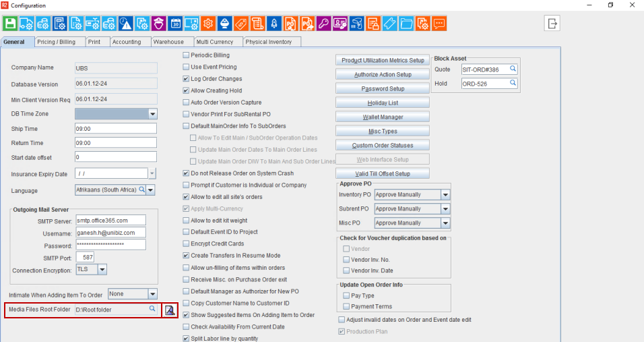Click the orange price tag icon
This screenshot has width=644, height=342.
click(x=240, y=24)
